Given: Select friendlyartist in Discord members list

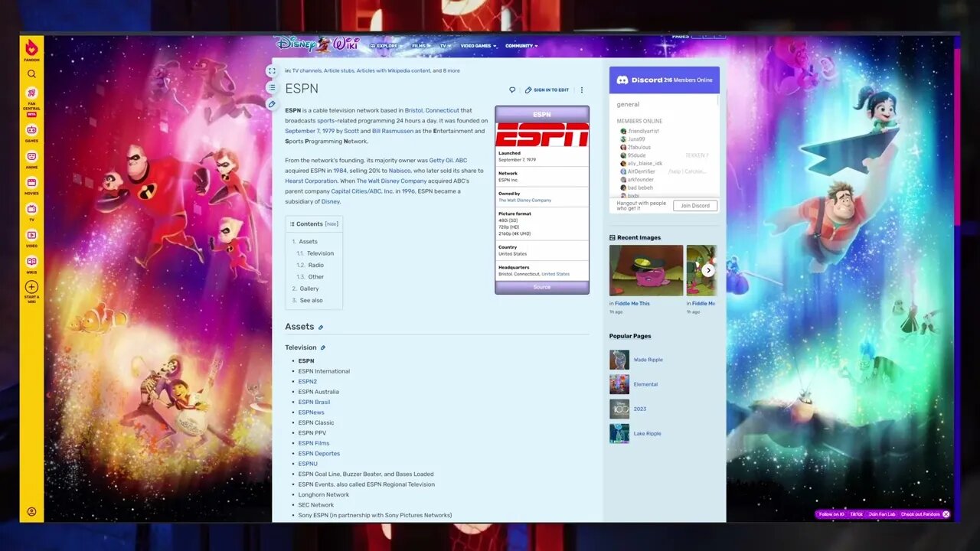Looking at the screenshot, I should point(639,131).
